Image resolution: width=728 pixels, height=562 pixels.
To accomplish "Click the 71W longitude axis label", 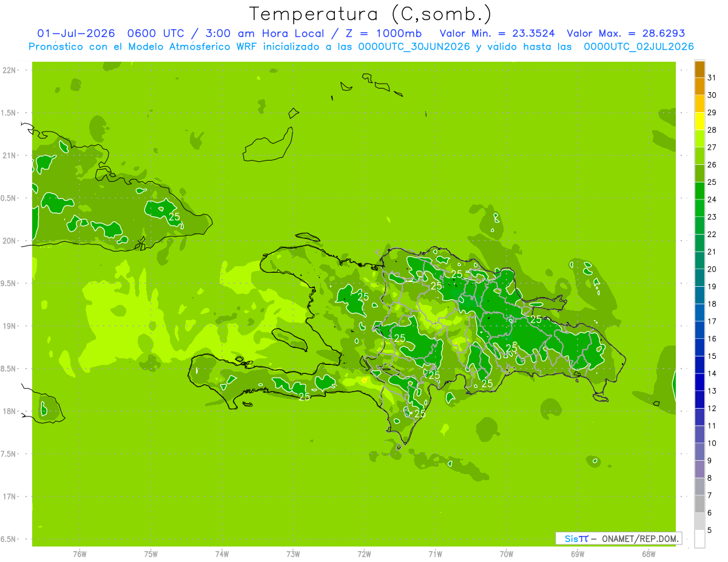I will pos(435,554).
